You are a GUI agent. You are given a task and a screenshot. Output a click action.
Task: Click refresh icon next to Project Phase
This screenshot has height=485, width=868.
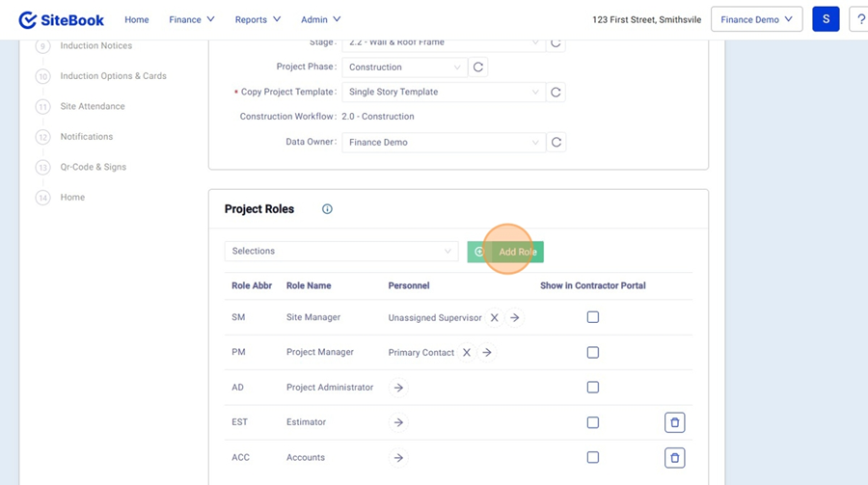pyautogui.click(x=478, y=67)
